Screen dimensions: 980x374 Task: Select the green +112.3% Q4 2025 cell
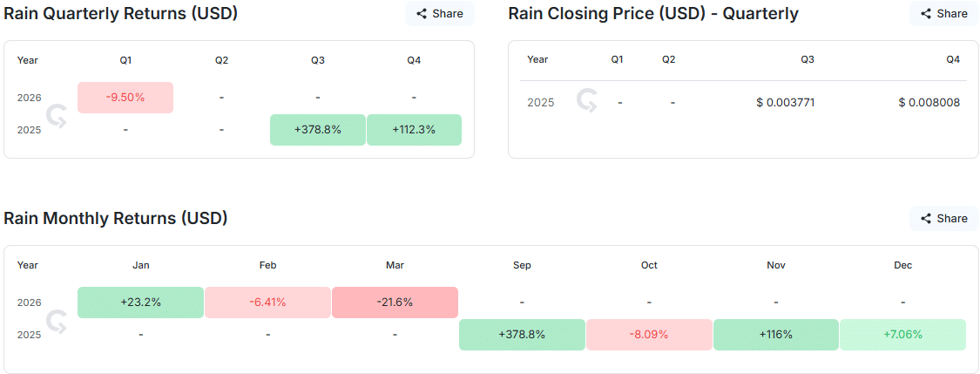pos(414,130)
